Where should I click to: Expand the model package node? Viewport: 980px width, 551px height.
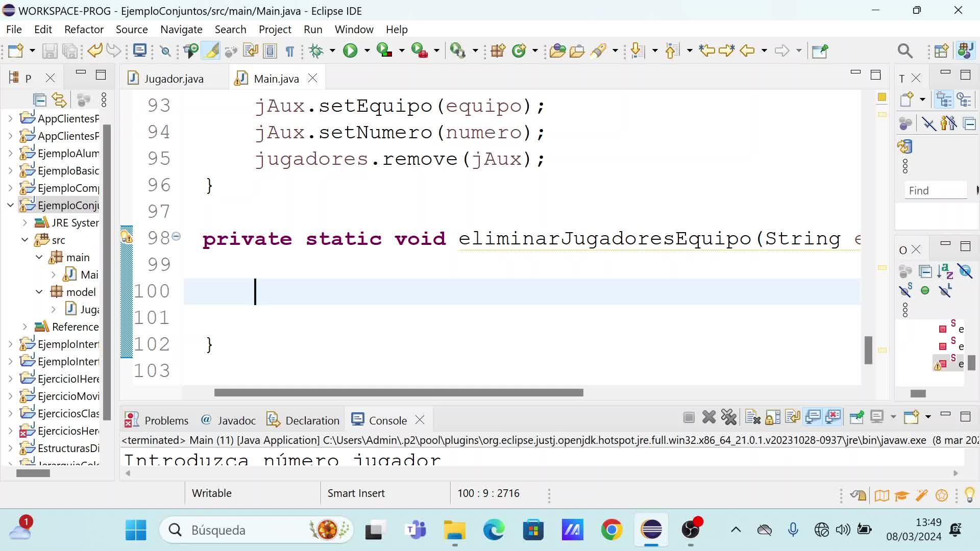[39, 292]
